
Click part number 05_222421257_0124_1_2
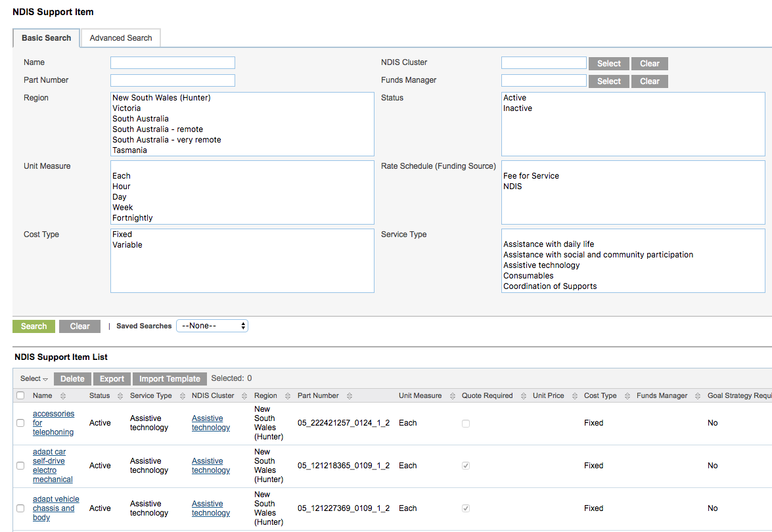point(344,423)
